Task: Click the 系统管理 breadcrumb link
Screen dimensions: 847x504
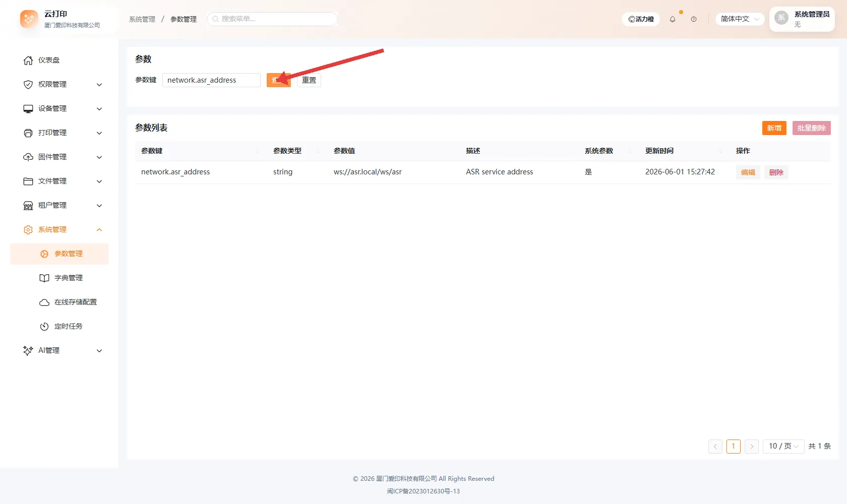Action: click(142, 19)
